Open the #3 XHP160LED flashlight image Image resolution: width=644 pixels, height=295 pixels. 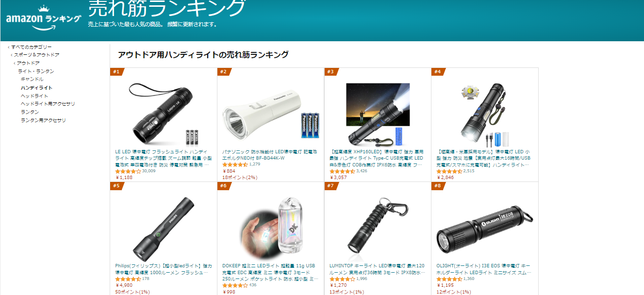click(378, 115)
